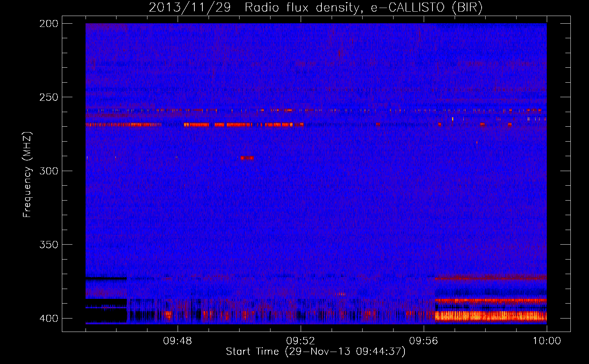Screen dimensions: 589x364
Task: Click the black data gap at 400 MHz
Action: 106,315
